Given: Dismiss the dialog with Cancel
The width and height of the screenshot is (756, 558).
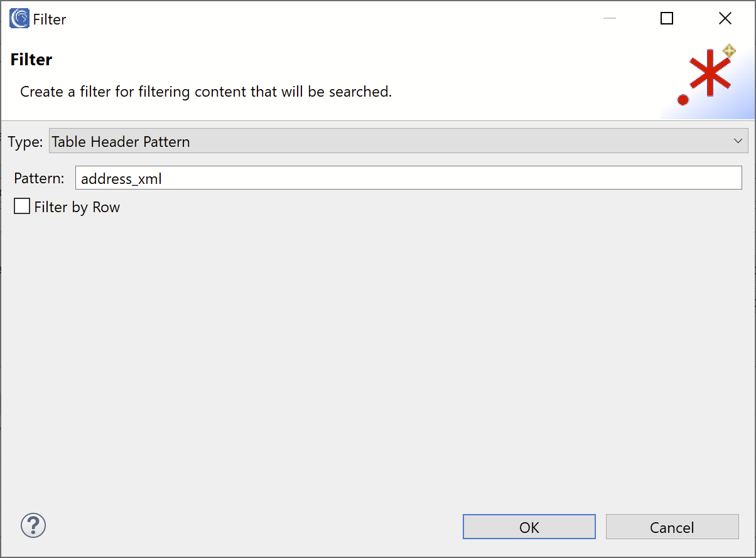Looking at the screenshot, I should tap(672, 527).
